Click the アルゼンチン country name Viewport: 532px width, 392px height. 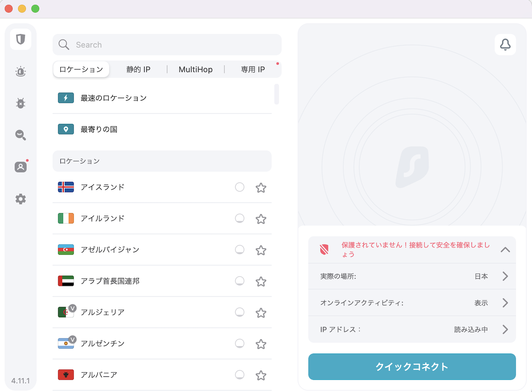pyautogui.click(x=103, y=343)
